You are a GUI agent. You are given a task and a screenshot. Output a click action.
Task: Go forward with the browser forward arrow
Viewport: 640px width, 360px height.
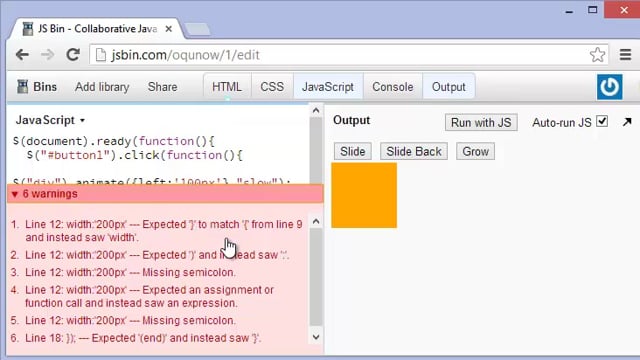pyautogui.click(x=47, y=55)
